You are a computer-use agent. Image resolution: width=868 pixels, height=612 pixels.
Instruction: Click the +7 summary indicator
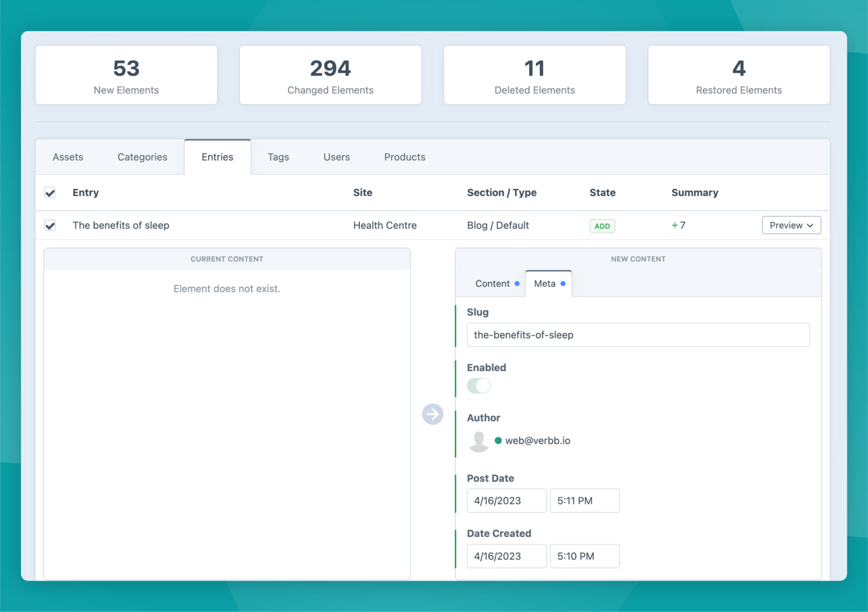(x=678, y=225)
